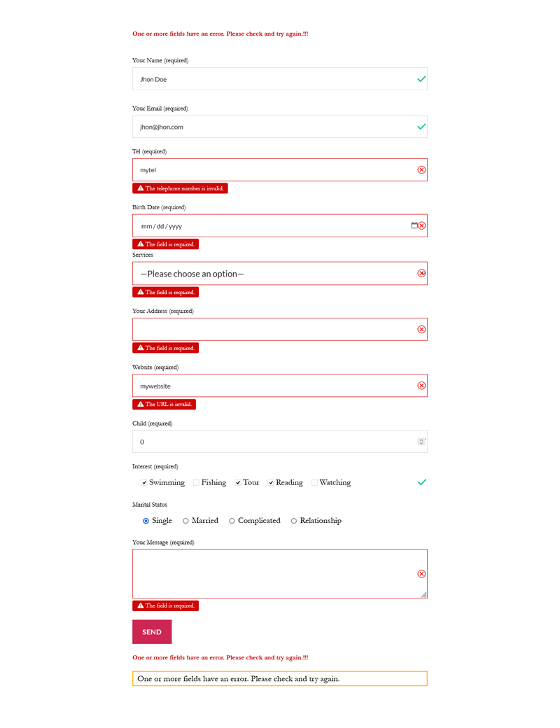The width and height of the screenshot is (560, 728).
Task: Click the green checkmark in Your Email field
Action: coord(421,127)
